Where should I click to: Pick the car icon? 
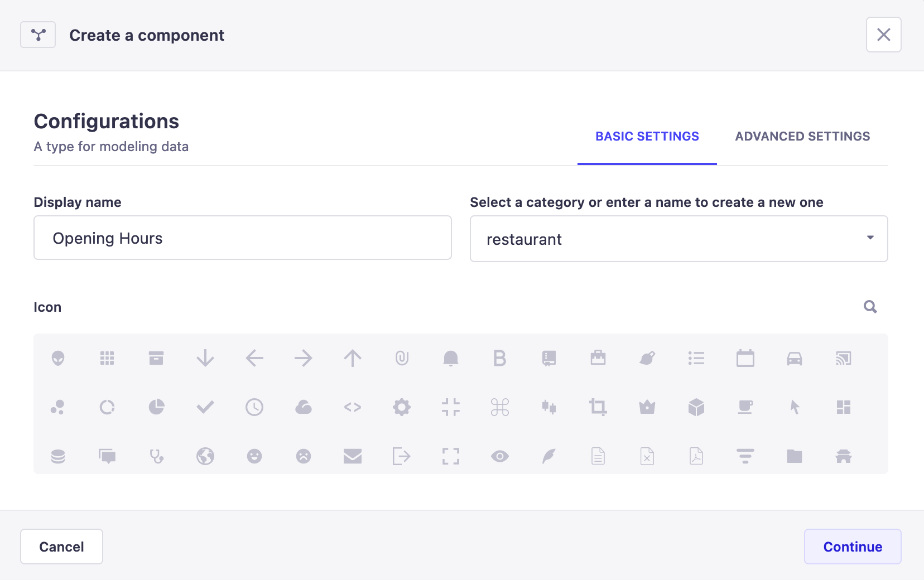(x=795, y=358)
